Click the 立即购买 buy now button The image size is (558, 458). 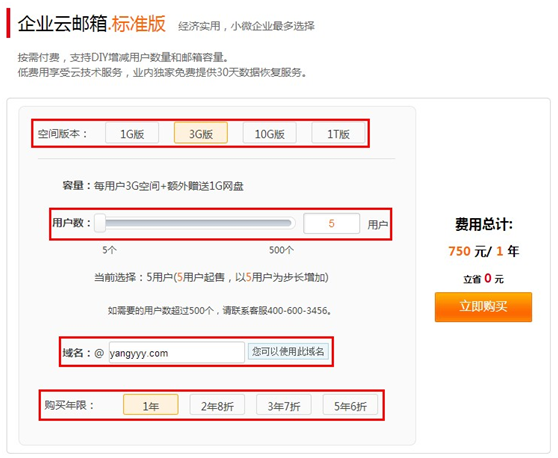coord(483,307)
